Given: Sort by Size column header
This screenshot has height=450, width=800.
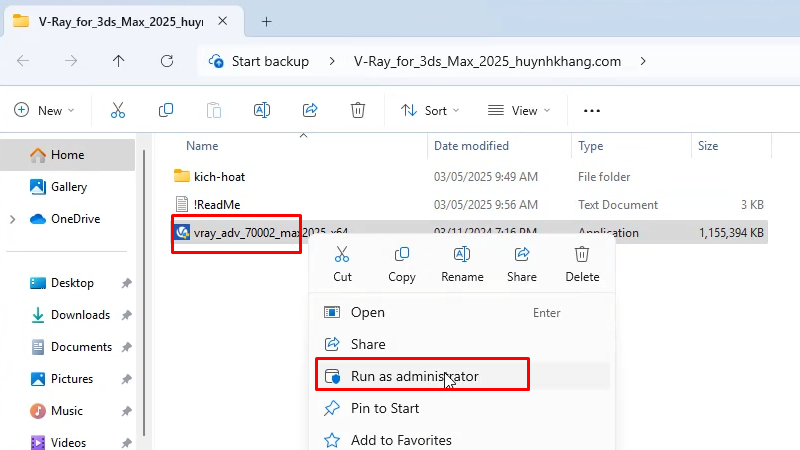Looking at the screenshot, I should (x=708, y=146).
